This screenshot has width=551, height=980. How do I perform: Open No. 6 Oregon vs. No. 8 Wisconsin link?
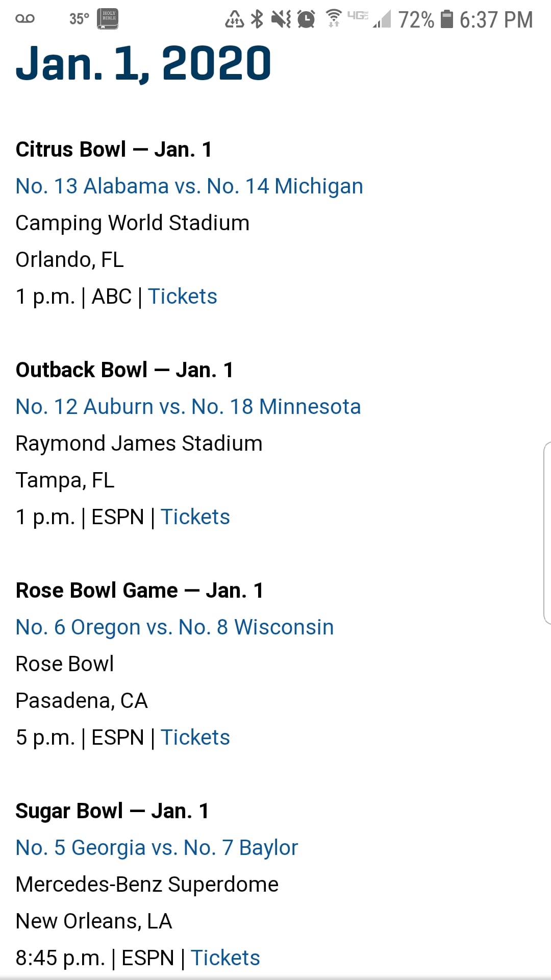(x=174, y=627)
